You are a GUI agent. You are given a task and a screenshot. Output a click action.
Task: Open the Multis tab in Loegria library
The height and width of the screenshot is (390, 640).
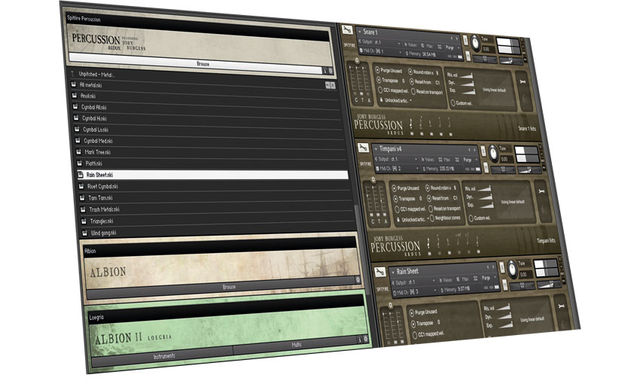(x=297, y=345)
